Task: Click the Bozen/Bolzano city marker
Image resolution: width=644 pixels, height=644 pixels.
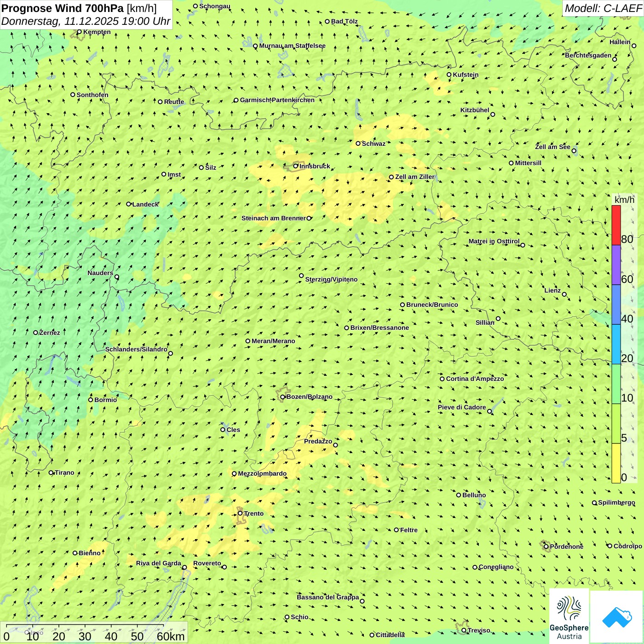Action: click(282, 397)
